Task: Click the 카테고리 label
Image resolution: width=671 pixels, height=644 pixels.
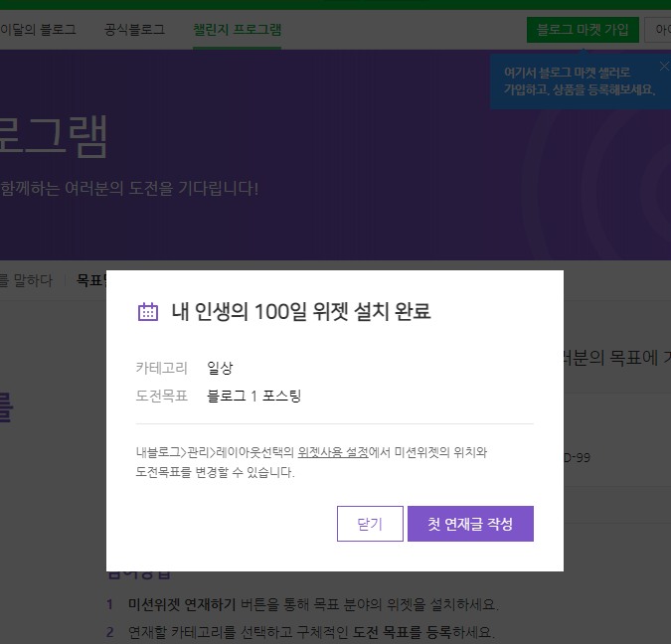Action: tap(161, 368)
